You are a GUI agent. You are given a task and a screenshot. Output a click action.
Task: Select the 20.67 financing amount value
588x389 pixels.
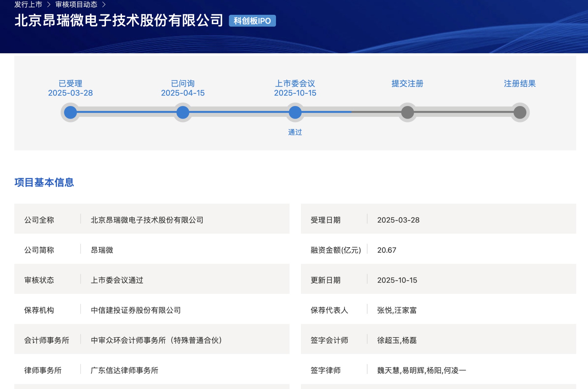(387, 250)
